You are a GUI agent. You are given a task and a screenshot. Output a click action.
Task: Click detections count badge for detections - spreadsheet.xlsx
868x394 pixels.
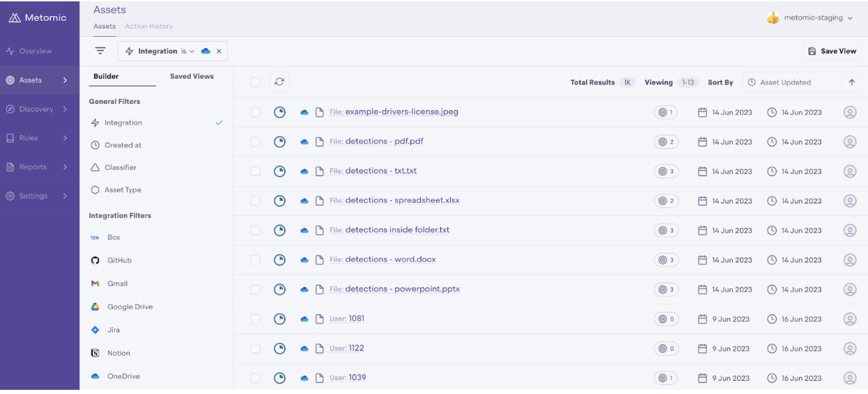coord(666,200)
